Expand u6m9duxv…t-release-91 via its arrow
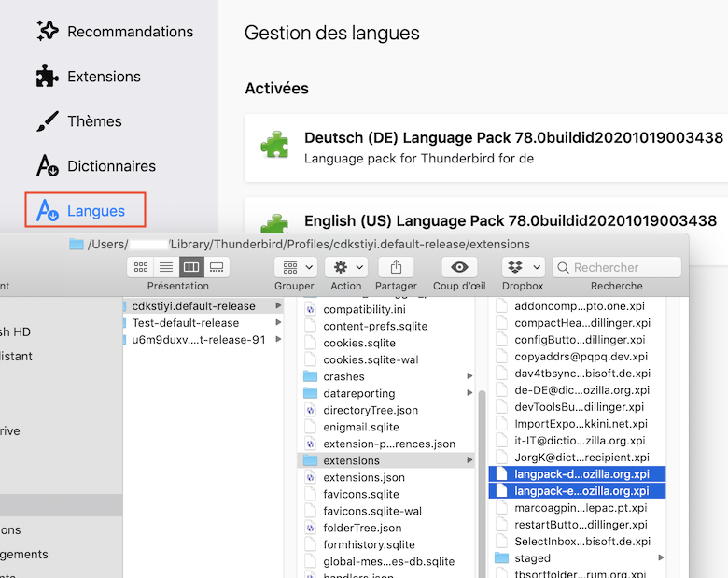This screenshot has height=578, width=728. click(x=278, y=339)
